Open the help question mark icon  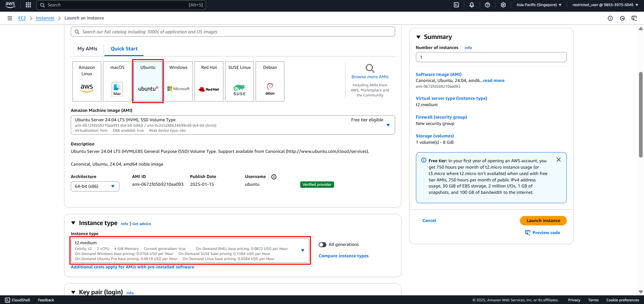(487, 5)
